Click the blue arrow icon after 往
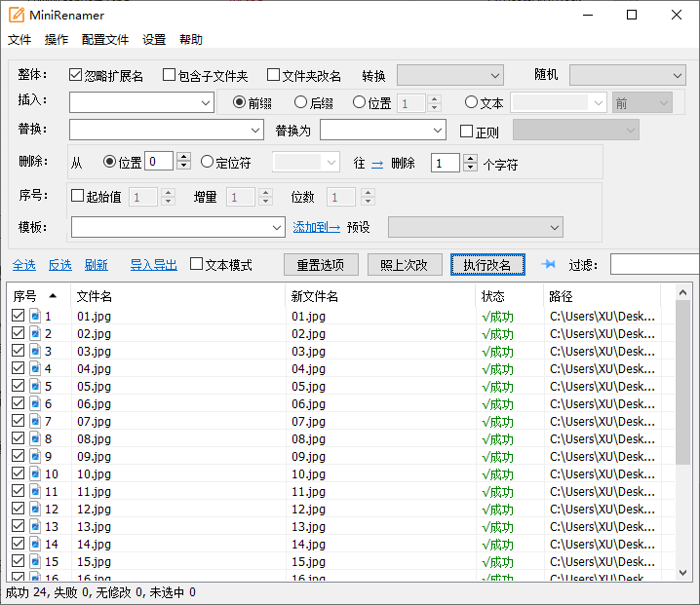The width and height of the screenshot is (700, 605). click(377, 165)
